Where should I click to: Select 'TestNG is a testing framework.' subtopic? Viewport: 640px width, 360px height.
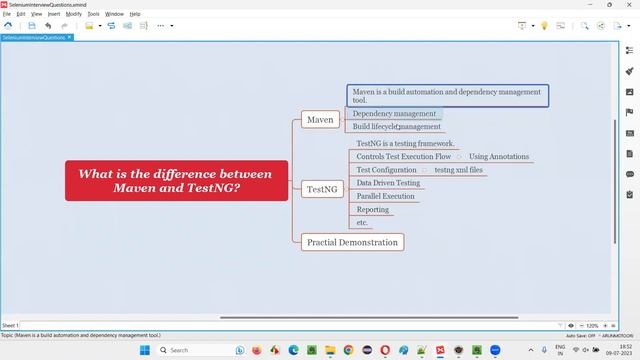click(405, 143)
